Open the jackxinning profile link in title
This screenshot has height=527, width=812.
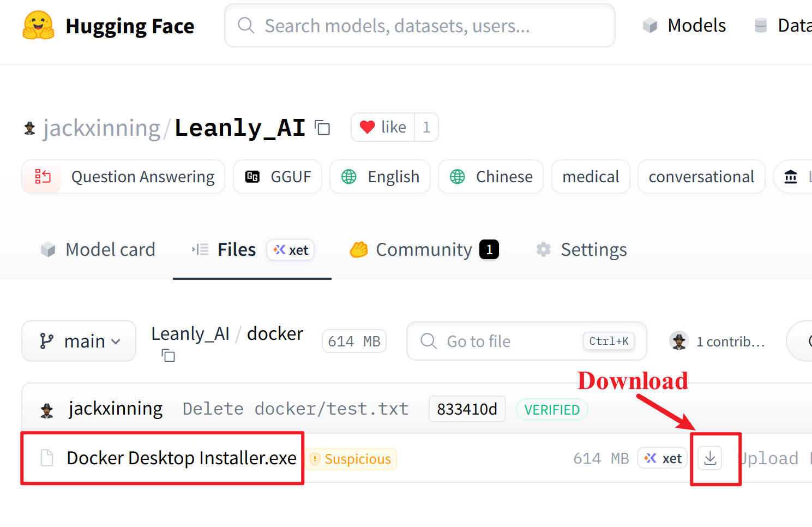coord(101,128)
